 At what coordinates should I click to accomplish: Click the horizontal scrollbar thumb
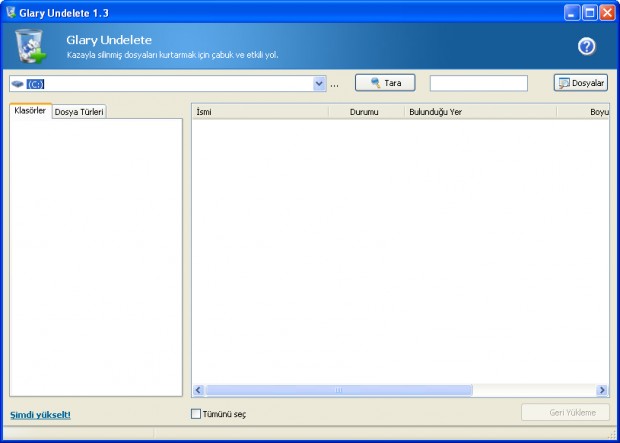pos(339,390)
